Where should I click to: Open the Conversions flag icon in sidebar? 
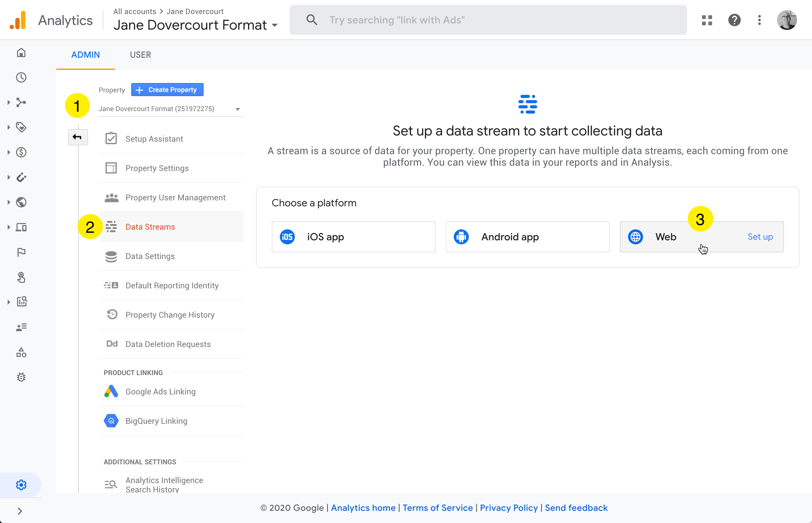click(21, 252)
